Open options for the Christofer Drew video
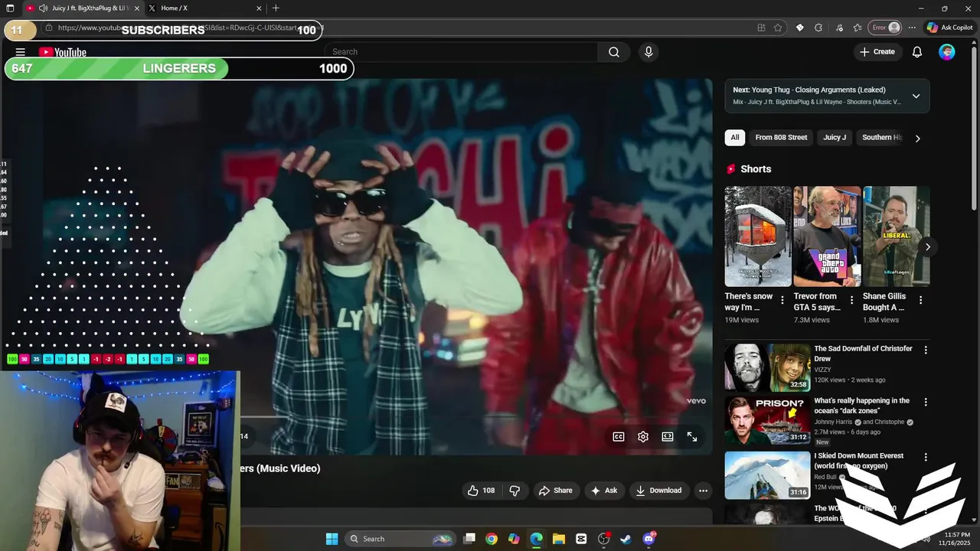The image size is (980, 551). coord(926,350)
